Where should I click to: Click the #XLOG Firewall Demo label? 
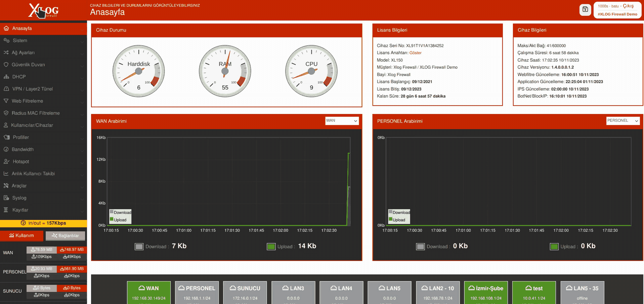[x=617, y=14]
